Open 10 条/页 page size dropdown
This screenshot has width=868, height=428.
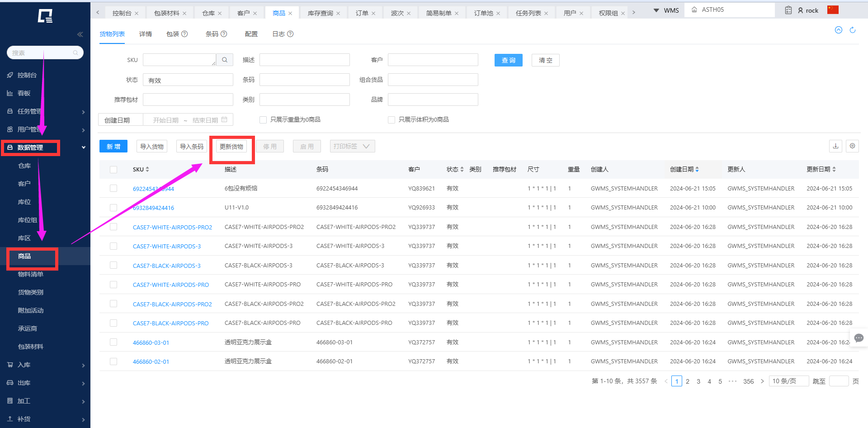click(x=789, y=381)
